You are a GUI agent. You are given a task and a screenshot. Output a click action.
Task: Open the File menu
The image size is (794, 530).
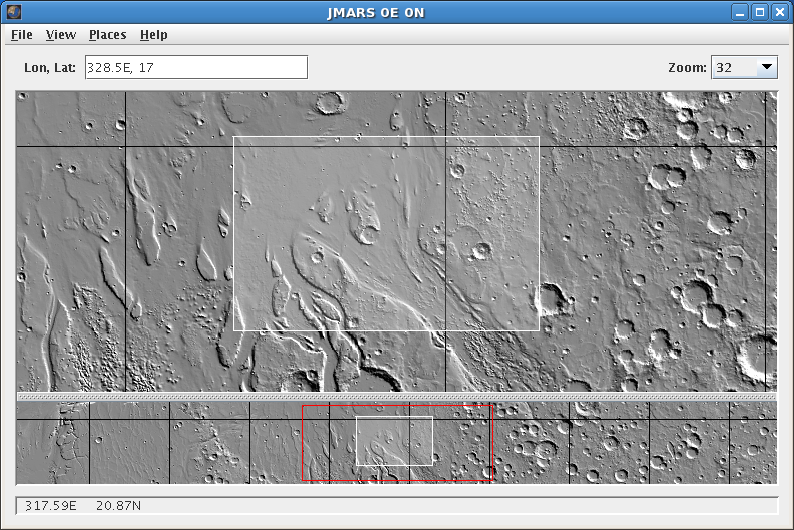tap(22, 35)
